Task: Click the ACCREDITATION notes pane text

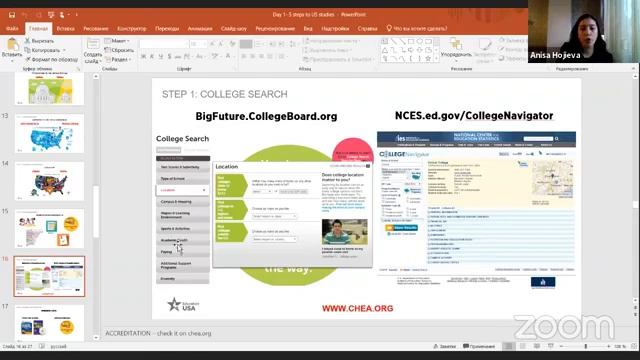Action: [x=158, y=333]
